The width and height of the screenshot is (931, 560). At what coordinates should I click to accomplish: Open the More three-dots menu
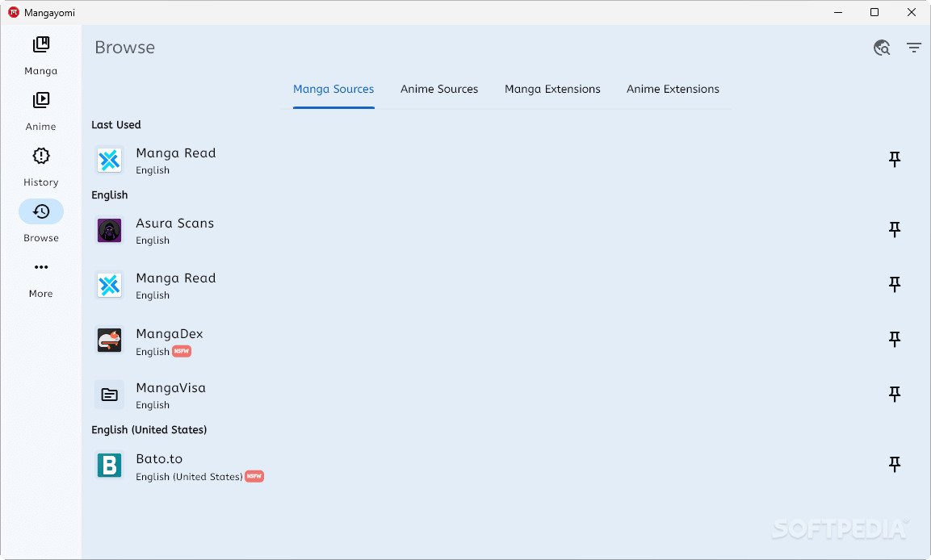[41, 267]
